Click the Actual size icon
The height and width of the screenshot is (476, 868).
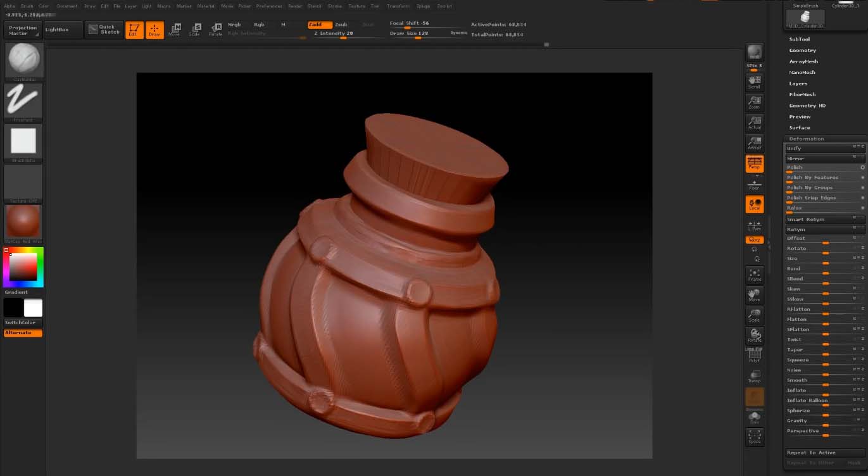tap(754, 123)
